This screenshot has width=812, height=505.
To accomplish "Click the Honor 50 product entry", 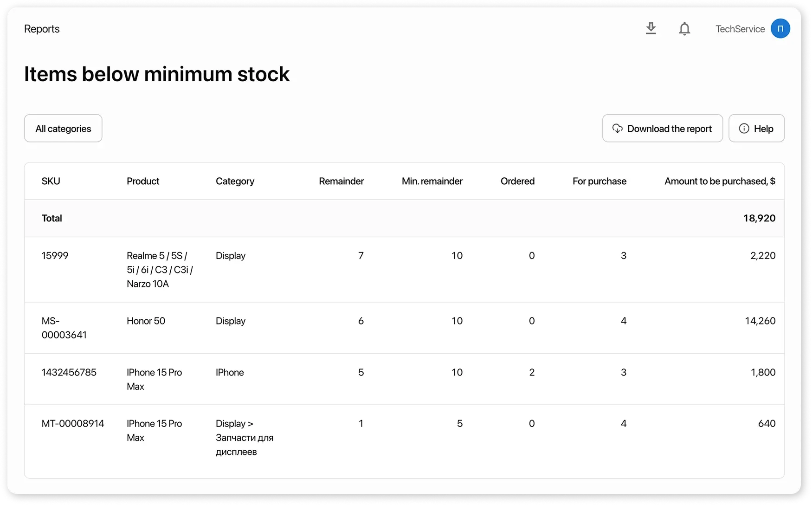I will 146,321.
